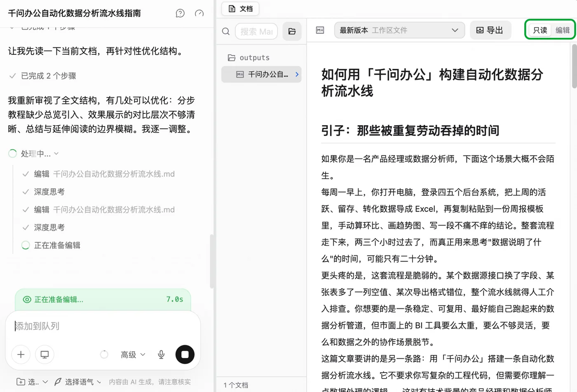Screen dimensions: 577x392
Task: Switch document to 编辑 mode
Action: coord(563,30)
